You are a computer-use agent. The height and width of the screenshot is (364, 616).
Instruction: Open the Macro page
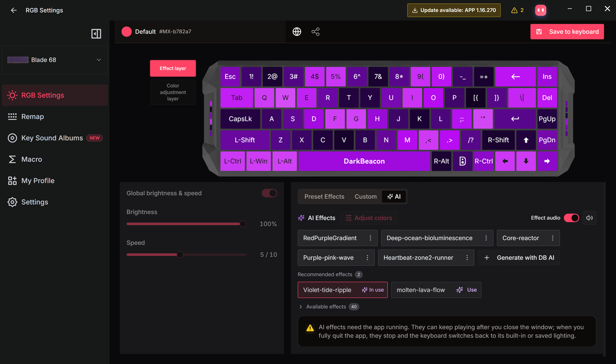tap(55, 159)
